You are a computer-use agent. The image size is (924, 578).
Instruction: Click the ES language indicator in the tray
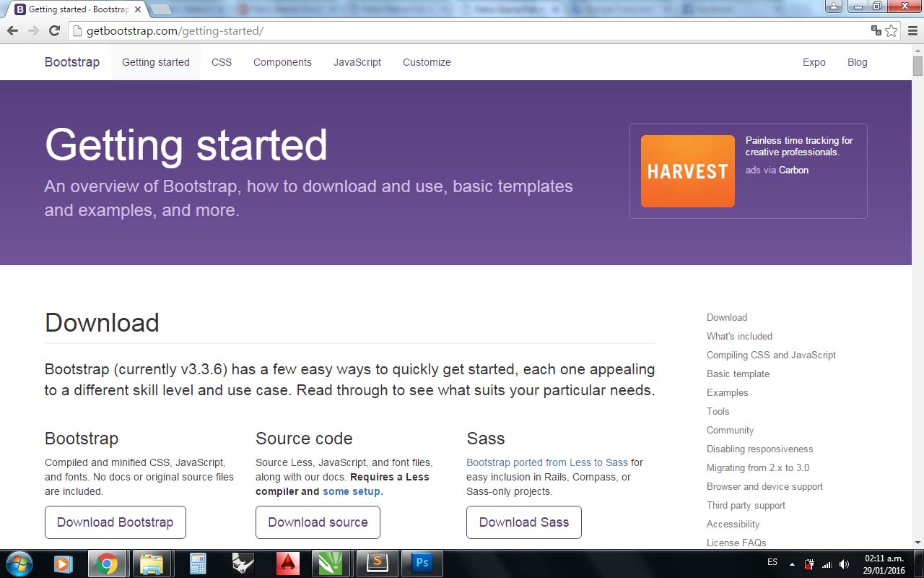pyautogui.click(x=772, y=562)
